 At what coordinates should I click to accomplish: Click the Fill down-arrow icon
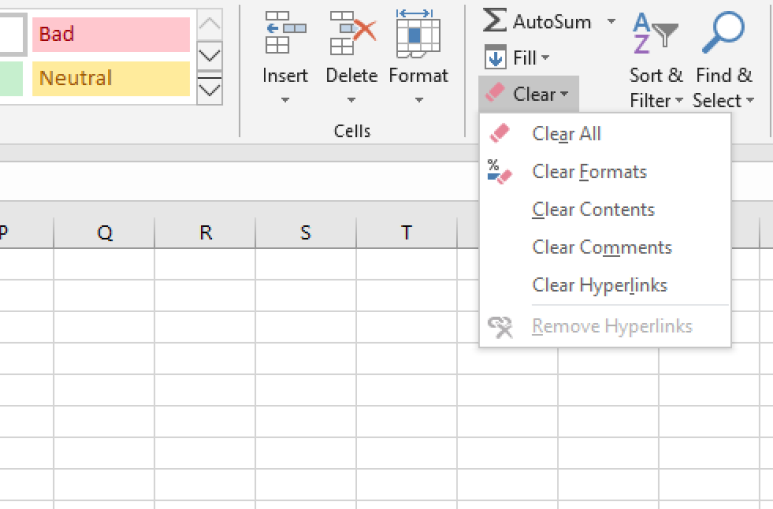point(495,57)
